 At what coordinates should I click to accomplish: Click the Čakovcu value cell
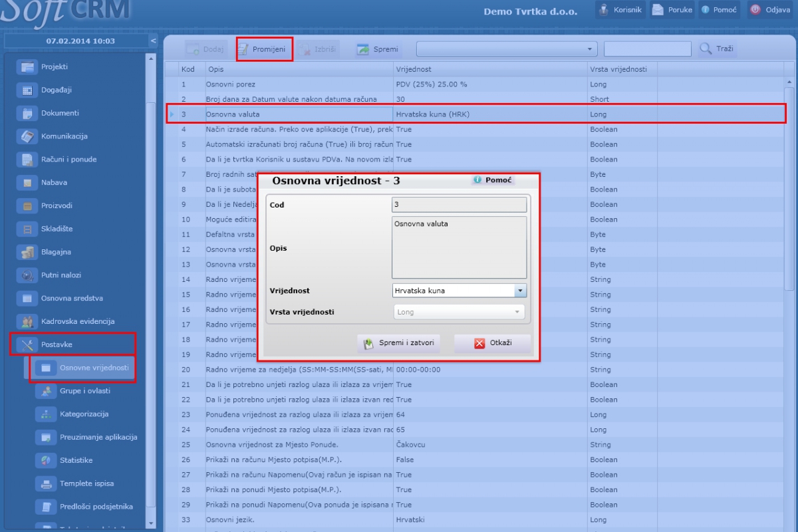pyautogui.click(x=490, y=445)
